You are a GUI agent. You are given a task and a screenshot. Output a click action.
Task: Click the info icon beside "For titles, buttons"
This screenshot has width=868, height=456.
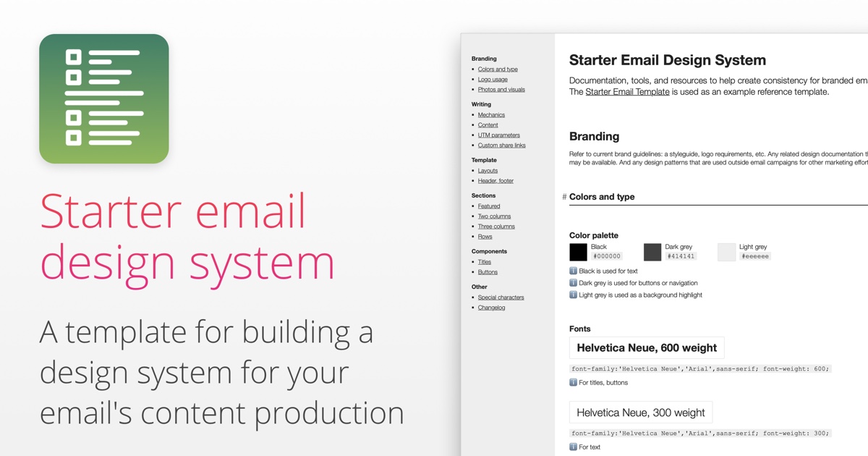coord(571,382)
